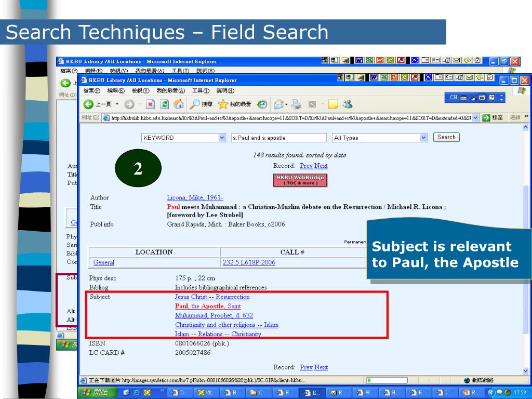Click the lower Prev record link
The image size is (532, 399).
click(306, 367)
